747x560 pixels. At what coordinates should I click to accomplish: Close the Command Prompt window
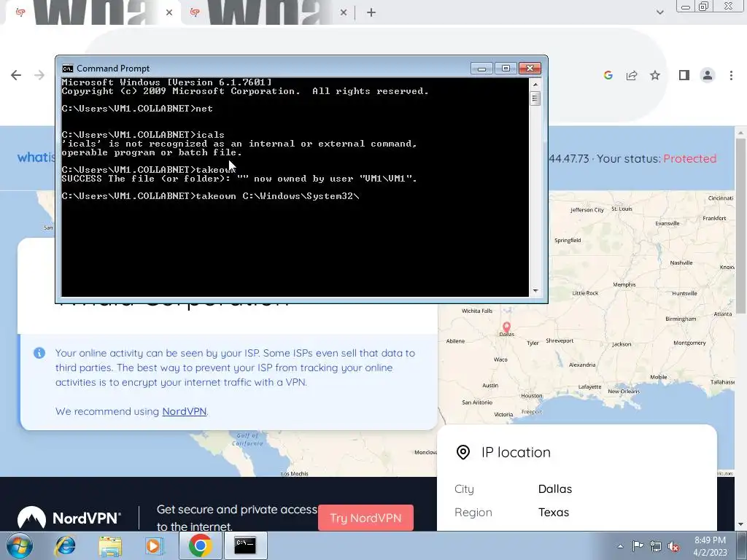(530, 69)
